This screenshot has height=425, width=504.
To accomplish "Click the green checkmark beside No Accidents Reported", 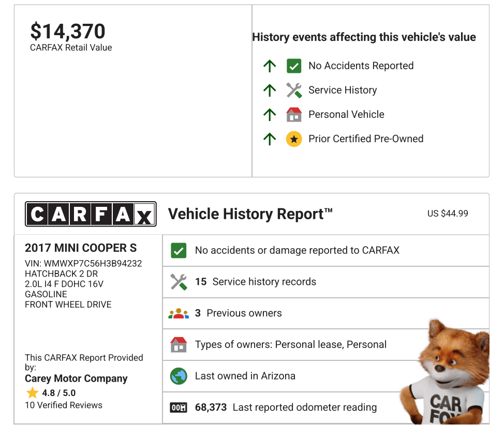I will pyautogui.click(x=294, y=66).
